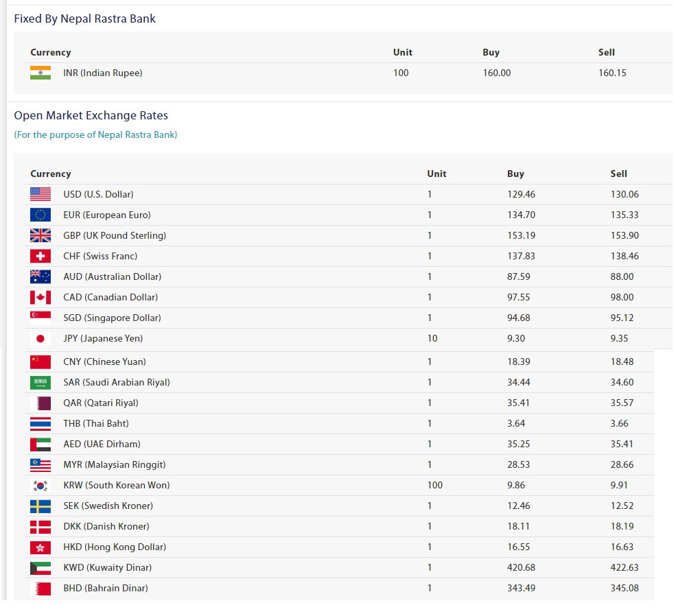Select 'KRW (South Korean Won)' currency name
Image resolution: width=674 pixels, height=616 pixels.
[x=117, y=486]
